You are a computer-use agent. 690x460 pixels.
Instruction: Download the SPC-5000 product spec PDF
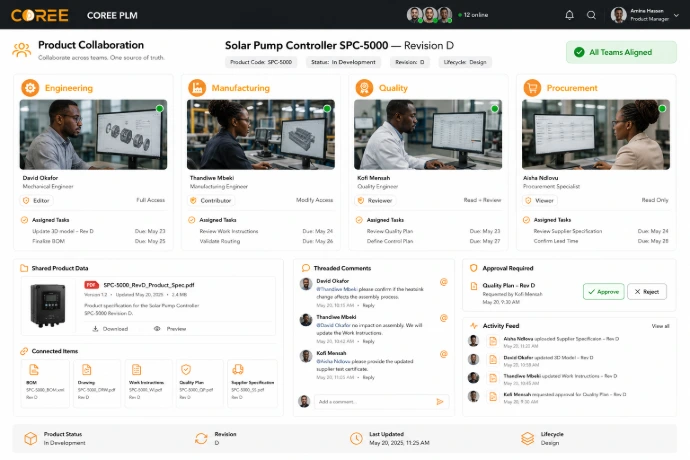[110, 329]
